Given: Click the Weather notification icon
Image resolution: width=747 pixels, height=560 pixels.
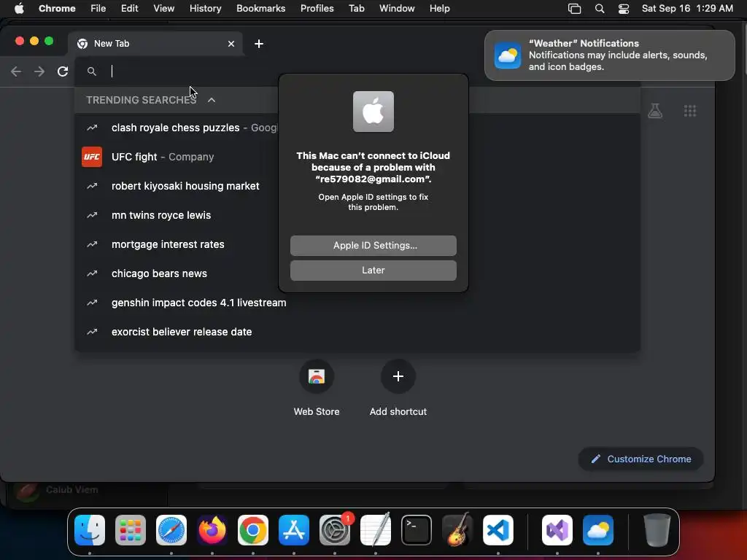Looking at the screenshot, I should (x=508, y=55).
